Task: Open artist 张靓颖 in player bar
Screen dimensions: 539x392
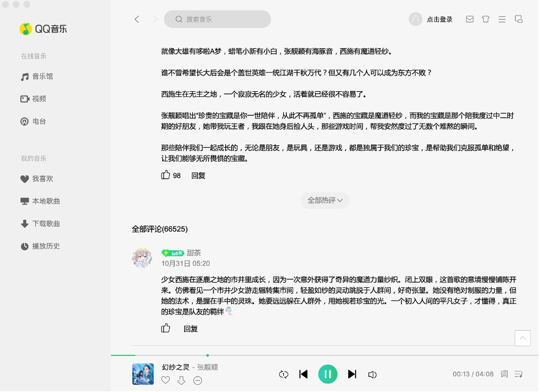Action: pos(208,367)
